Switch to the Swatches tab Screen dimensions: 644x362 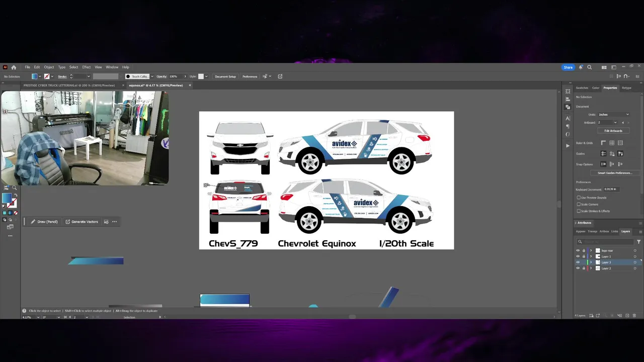tap(582, 88)
